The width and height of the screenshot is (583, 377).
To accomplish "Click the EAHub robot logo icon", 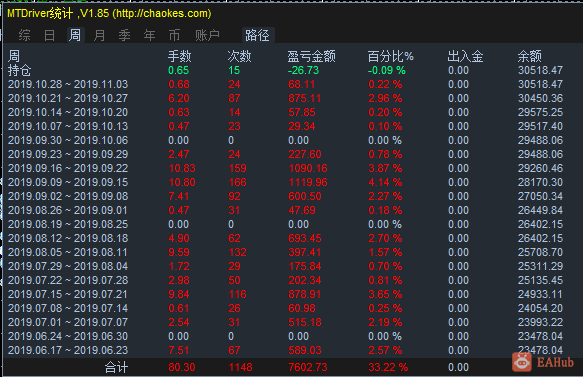I will [522, 361].
